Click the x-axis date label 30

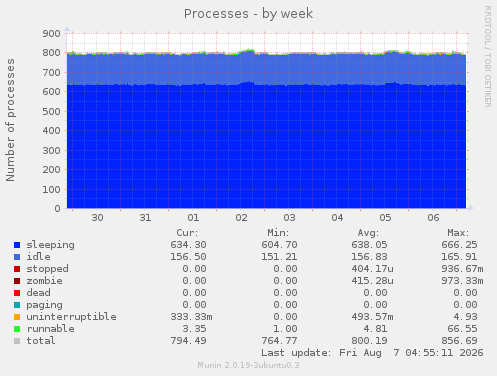[97, 218]
